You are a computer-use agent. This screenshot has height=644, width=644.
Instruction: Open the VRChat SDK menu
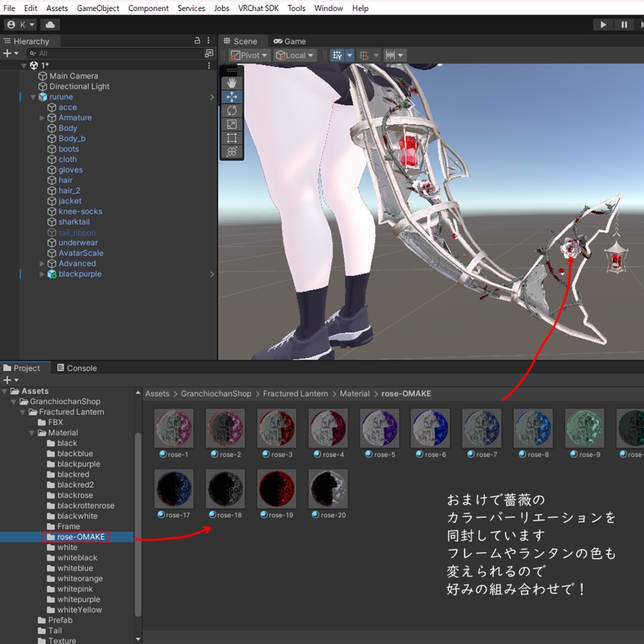258,8
